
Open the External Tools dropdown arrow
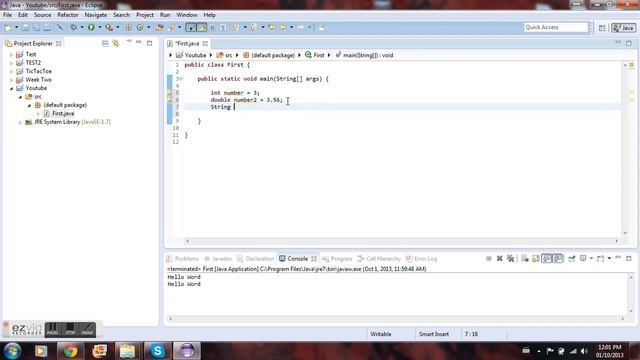(x=118, y=27)
